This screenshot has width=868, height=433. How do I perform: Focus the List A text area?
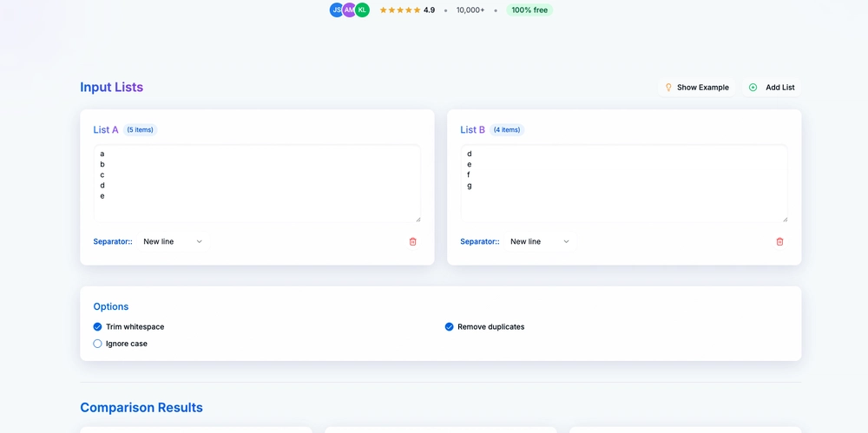point(257,183)
